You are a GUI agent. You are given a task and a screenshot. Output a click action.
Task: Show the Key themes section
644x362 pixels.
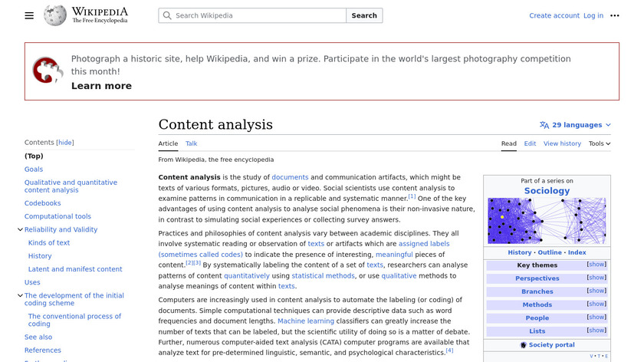coord(596,265)
